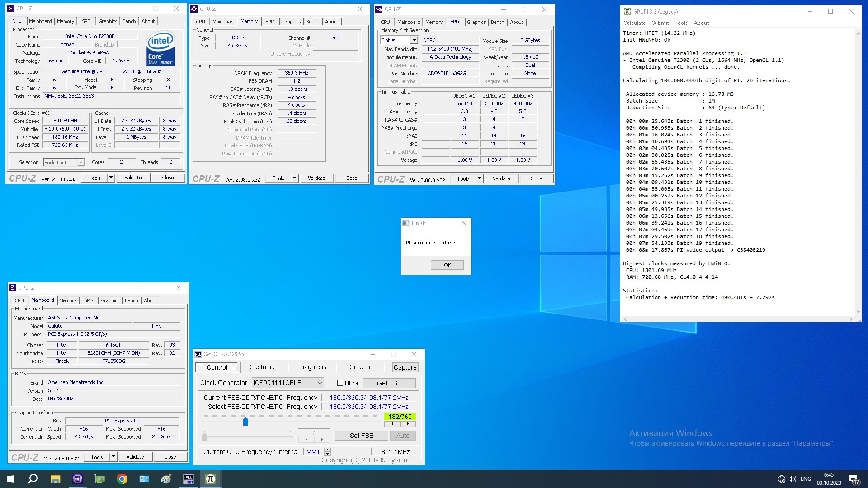
Task: Switch to SetFSB PLL taskbar icon
Action: [189, 479]
